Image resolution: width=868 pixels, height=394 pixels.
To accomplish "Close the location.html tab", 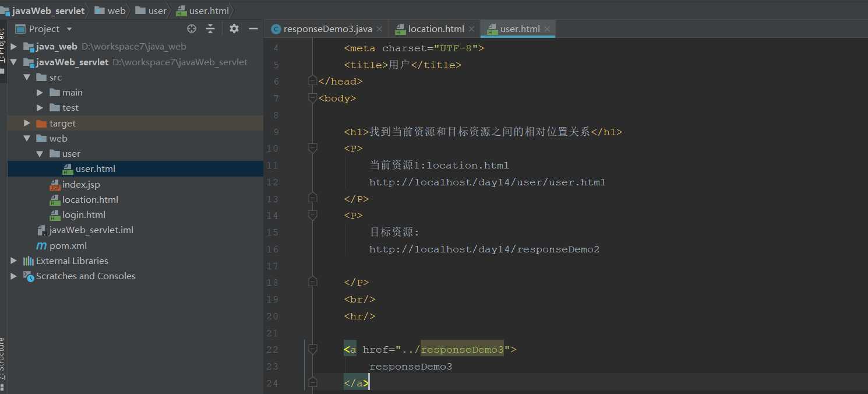I will (x=471, y=29).
